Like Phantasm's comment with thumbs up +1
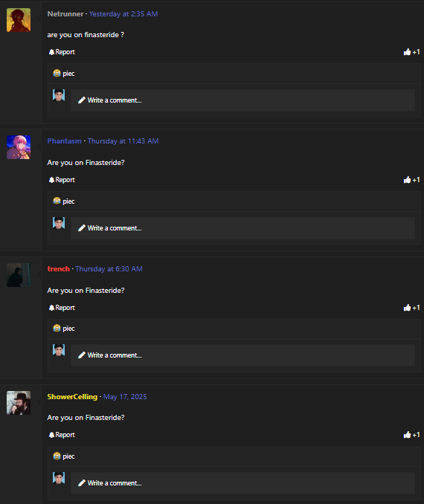The width and height of the screenshot is (424, 504). (412, 180)
